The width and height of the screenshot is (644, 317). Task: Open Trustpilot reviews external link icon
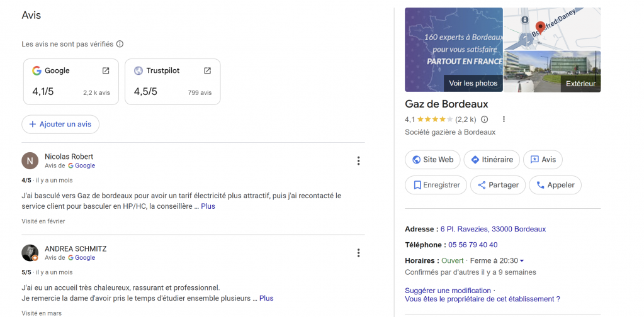point(207,70)
